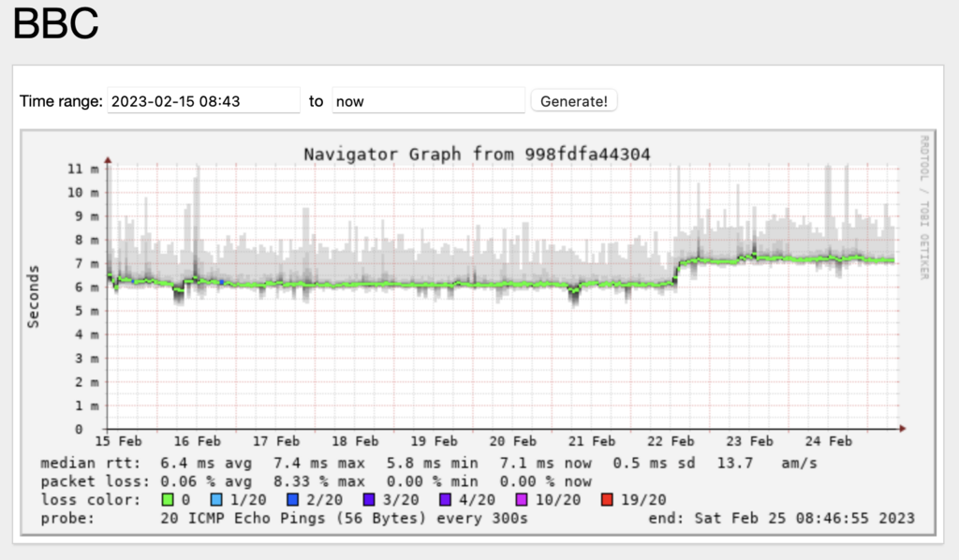Viewport: 959px width, 560px height.
Task: Click the red 19/20 loss swatch
Action: (x=607, y=499)
